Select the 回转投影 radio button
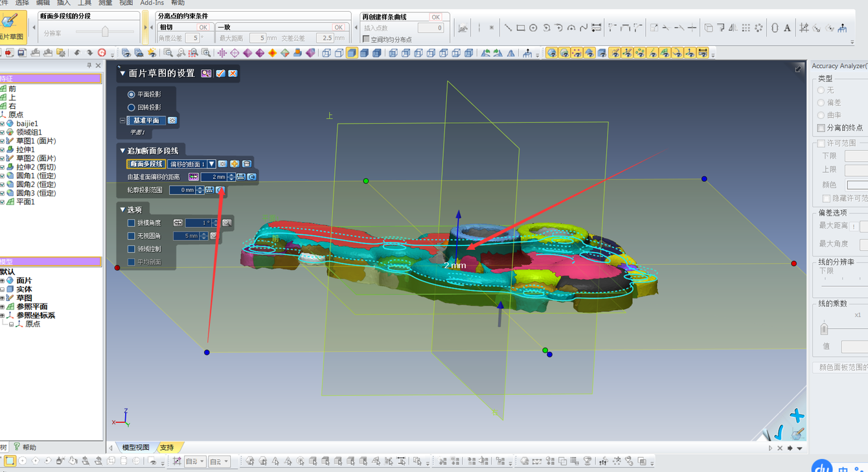868x472 pixels. pyautogui.click(x=131, y=107)
